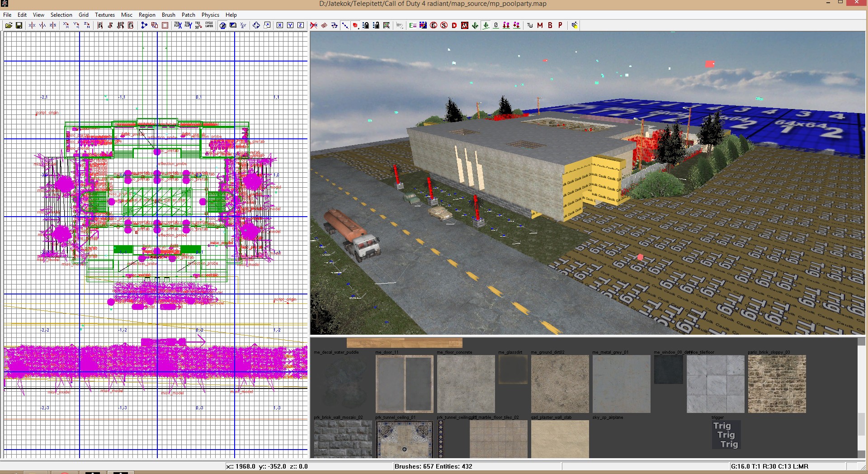The height and width of the screenshot is (474, 868).
Task: Click the red B toolbar icon
Action: click(550, 25)
